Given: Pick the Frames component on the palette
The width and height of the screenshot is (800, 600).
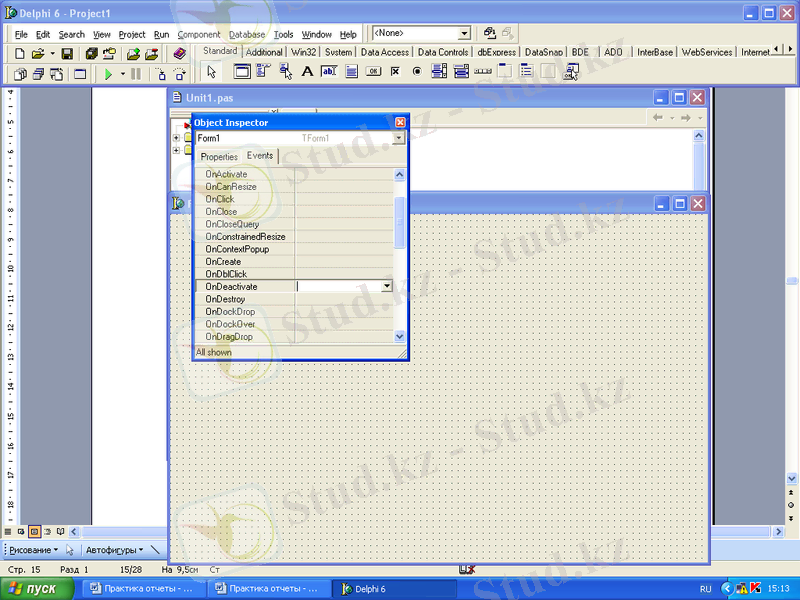Looking at the screenshot, I should click(242, 72).
